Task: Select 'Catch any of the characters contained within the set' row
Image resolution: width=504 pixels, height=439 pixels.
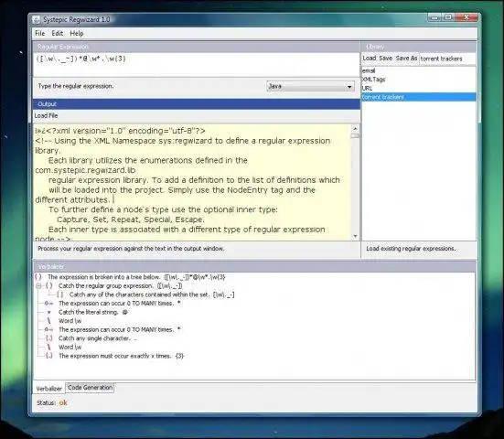Action: (x=152, y=294)
